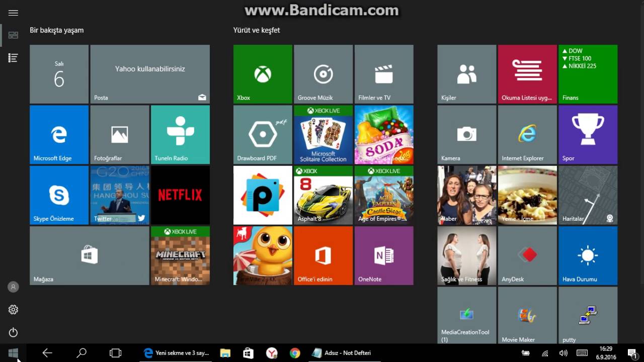
Task: Launch TuneIn Radio tile
Action: pos(180,134)
